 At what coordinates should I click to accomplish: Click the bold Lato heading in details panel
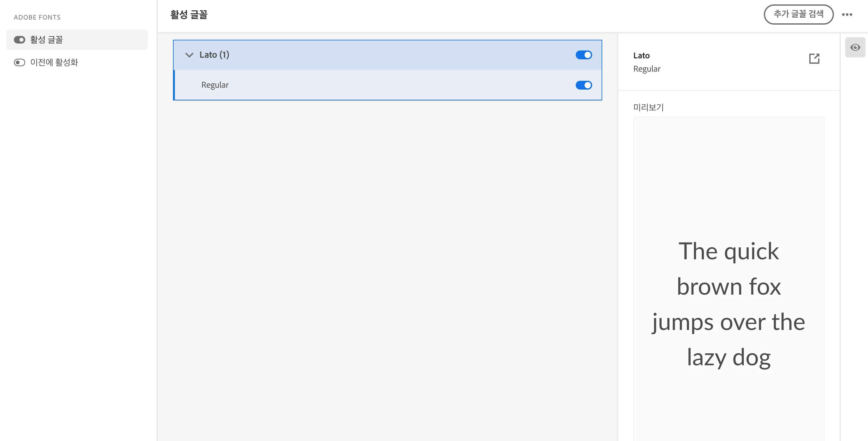(x=641, y=56)
